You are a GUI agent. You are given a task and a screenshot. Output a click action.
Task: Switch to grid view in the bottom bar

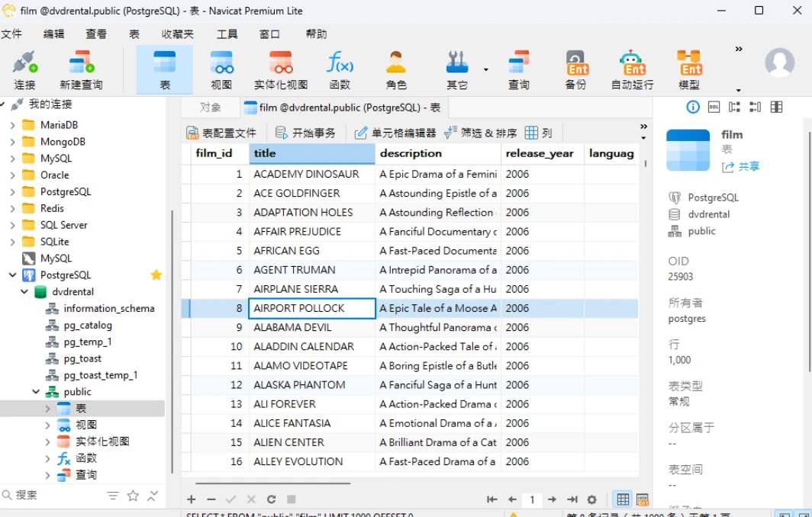tap(623, 499)
